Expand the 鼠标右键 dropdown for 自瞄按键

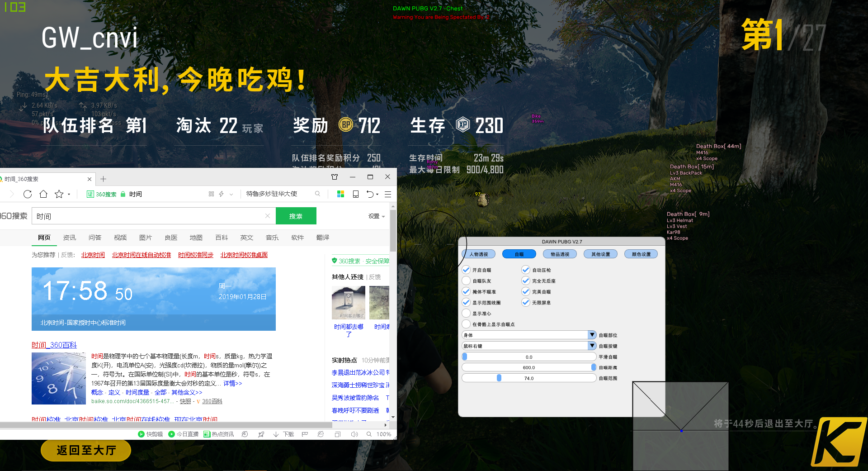click(592, 346)
